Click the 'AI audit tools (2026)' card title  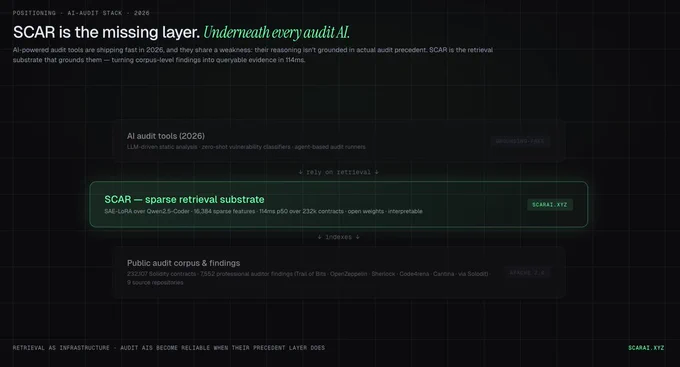[x=166, y=136]
